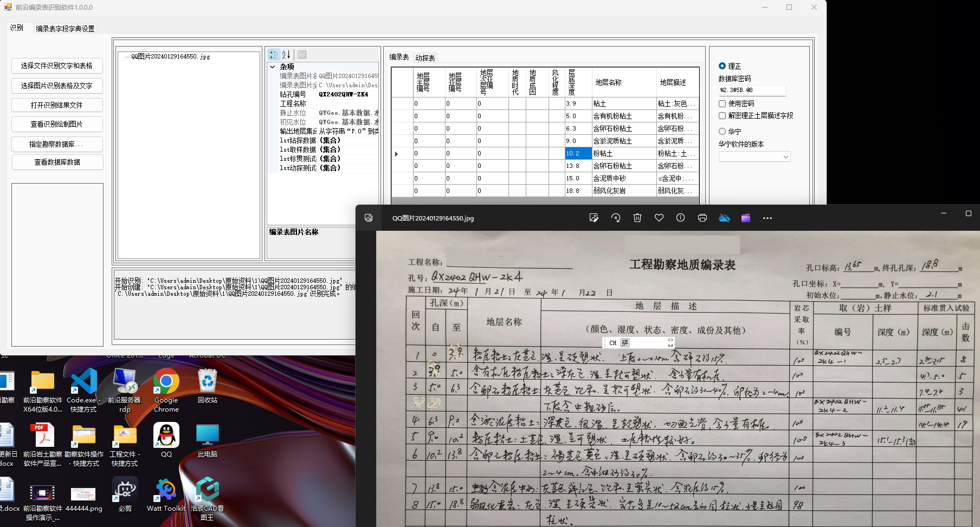Rotate the photo using the rotate icon
Viewport: 980px width, 527px height.
(x=616, y=218)
